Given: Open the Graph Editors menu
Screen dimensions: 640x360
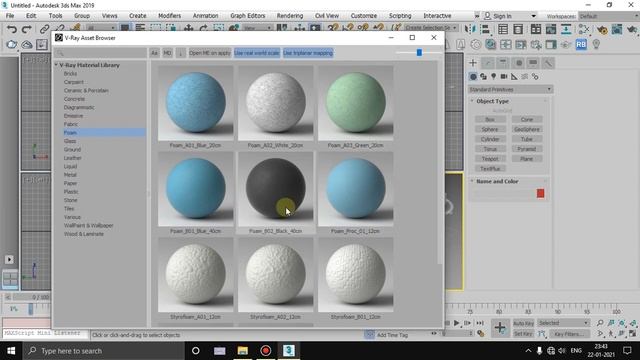Looking at the screenshot, I should pyautogui.click(x=247, y=16).
